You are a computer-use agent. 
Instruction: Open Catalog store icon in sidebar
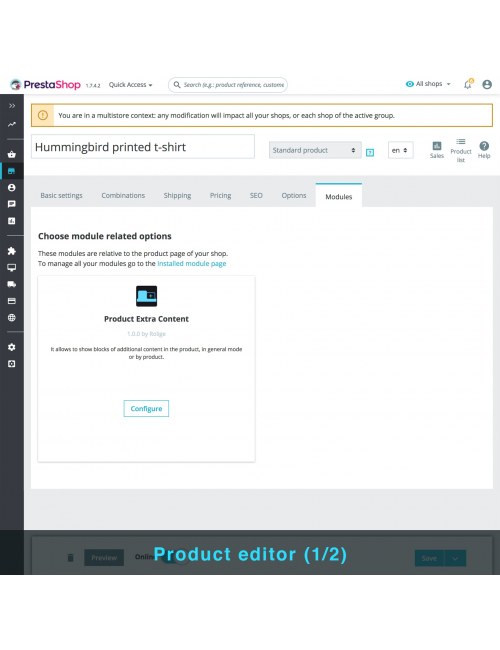click(x=12, y=171)
